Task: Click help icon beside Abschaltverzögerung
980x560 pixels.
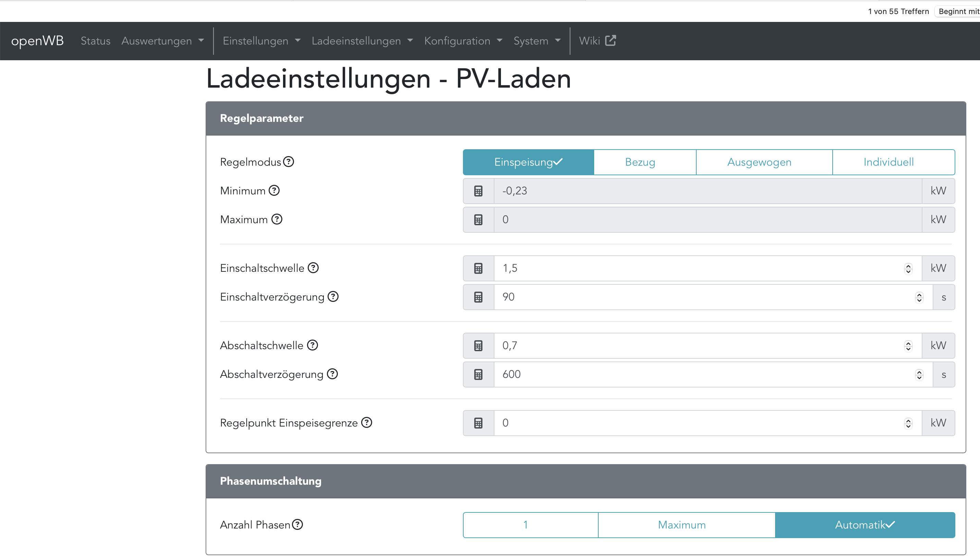Action: 332,374
